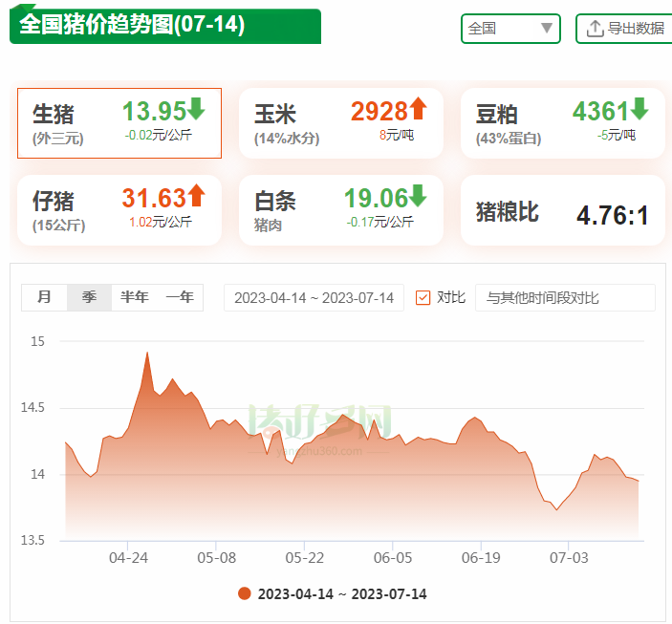Image resolution: width=672 pixels, height=624 pixels.
Task: Click the 8元/吨 change value
Action: point(397,136)
